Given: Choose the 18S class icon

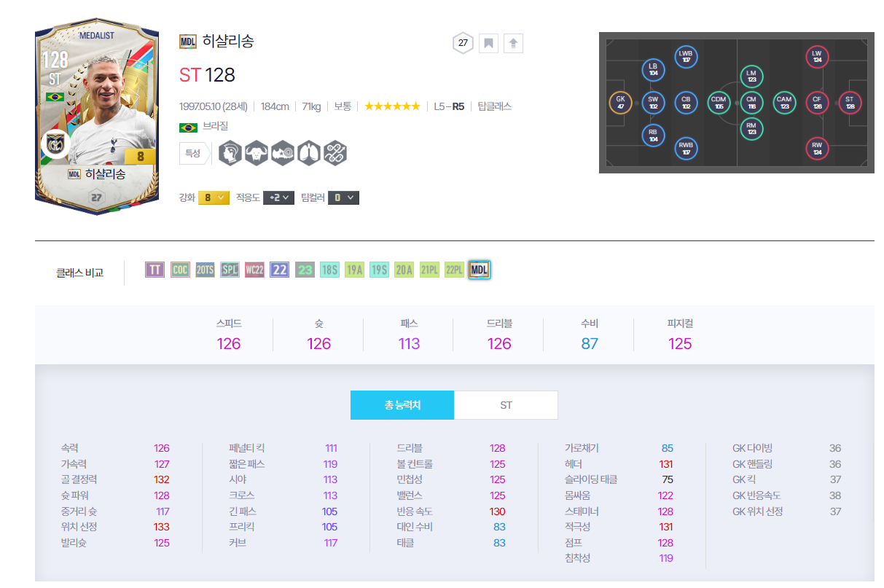Looking at the screenshot, I should point(329,270).
